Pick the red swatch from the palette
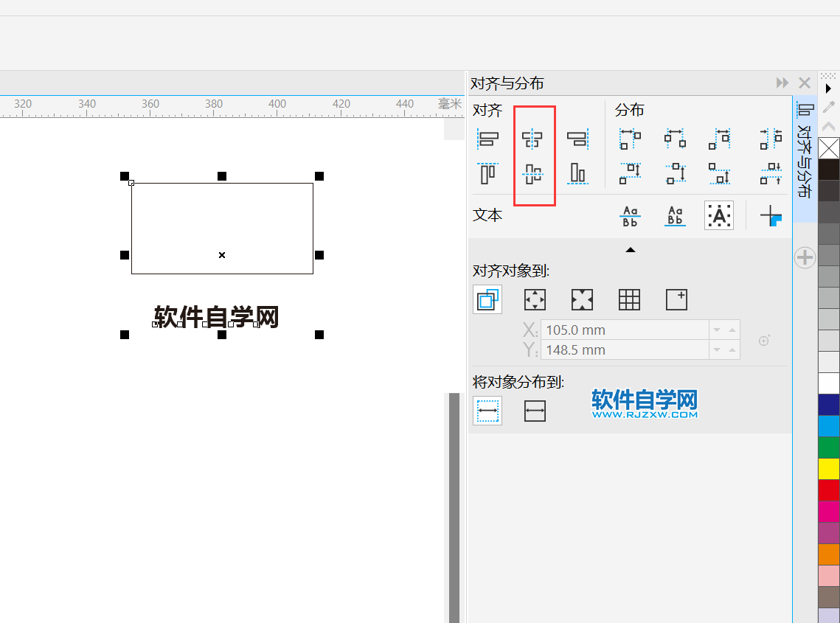 click(829, 491)
